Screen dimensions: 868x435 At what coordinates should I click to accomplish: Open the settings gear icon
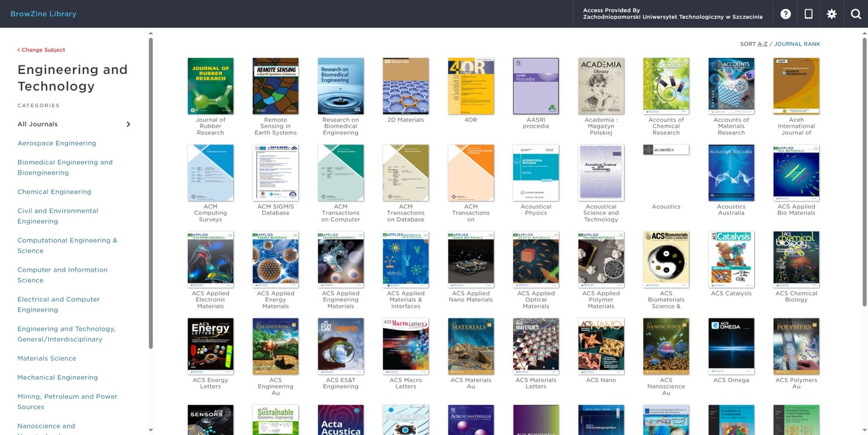(832, 14)
